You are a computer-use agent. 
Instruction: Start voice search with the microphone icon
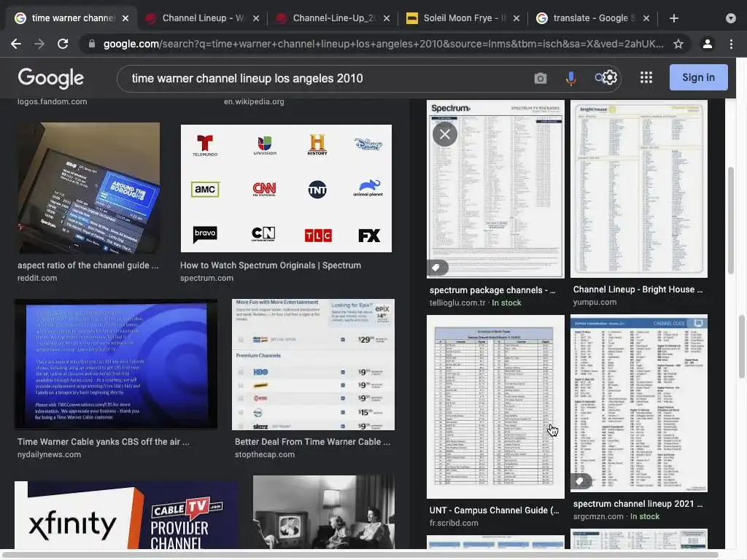570,78
